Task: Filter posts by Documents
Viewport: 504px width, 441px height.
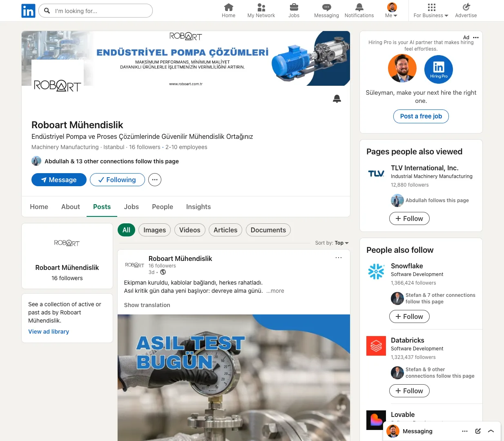Action: coord(268,230)
